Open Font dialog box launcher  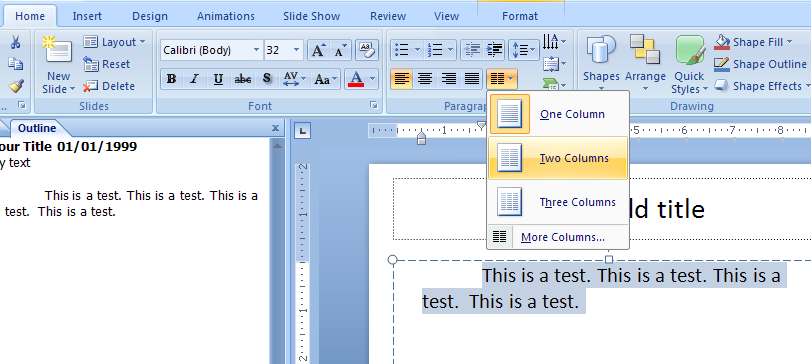point(373,105)
